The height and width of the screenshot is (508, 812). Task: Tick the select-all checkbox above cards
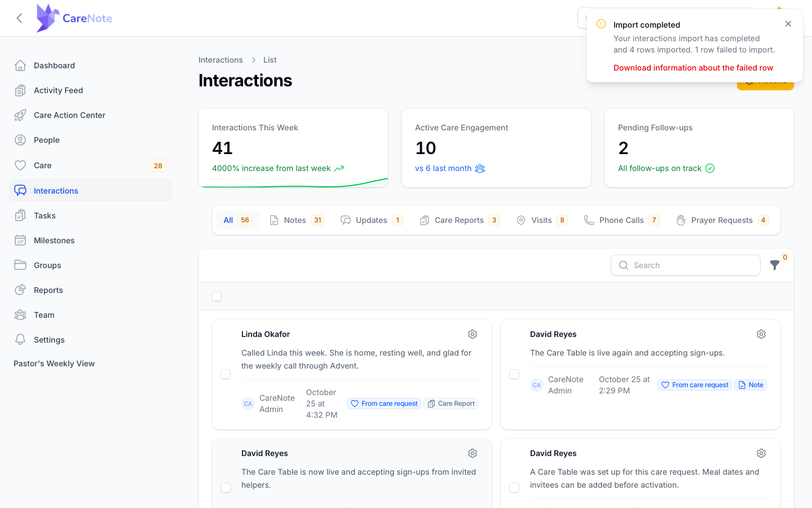tap(217, 296)
